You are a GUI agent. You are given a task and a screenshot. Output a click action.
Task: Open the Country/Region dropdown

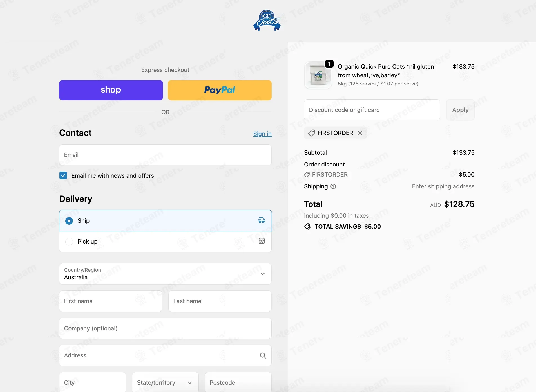click(x=166, y=274)
